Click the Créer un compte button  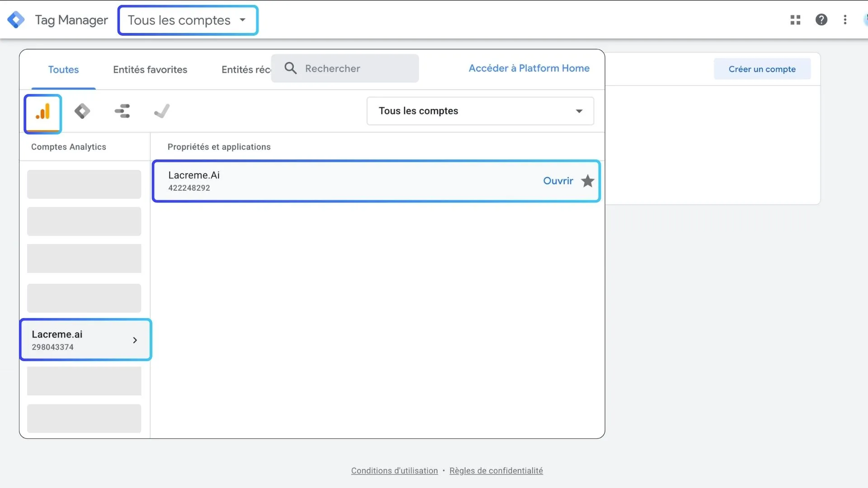(x=762, y=69)
